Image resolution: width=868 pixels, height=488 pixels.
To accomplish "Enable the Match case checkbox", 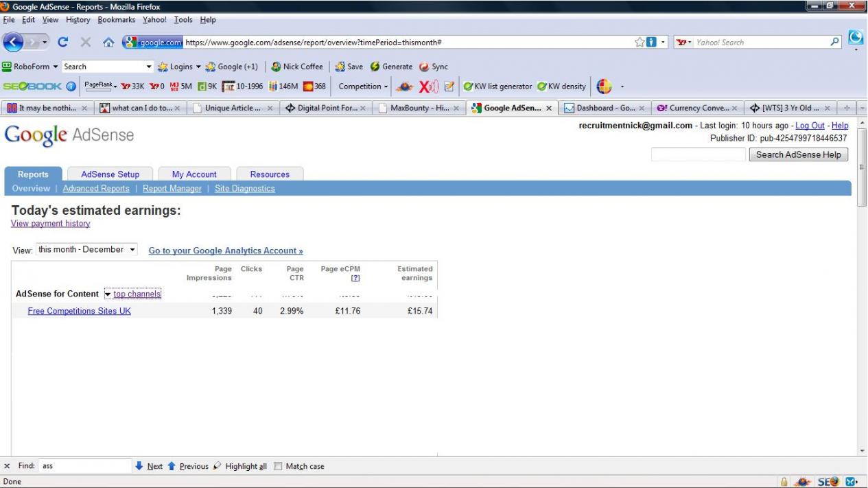I will pos(278,466).
